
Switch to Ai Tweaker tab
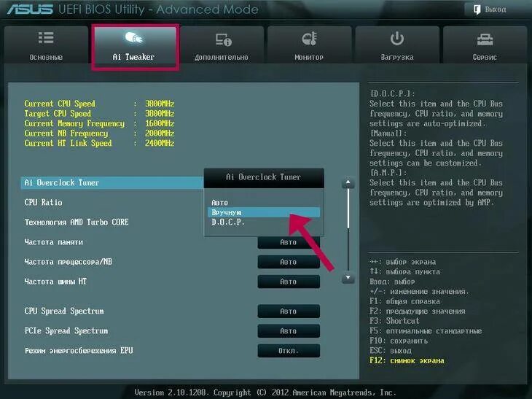[x=135, y=44]
